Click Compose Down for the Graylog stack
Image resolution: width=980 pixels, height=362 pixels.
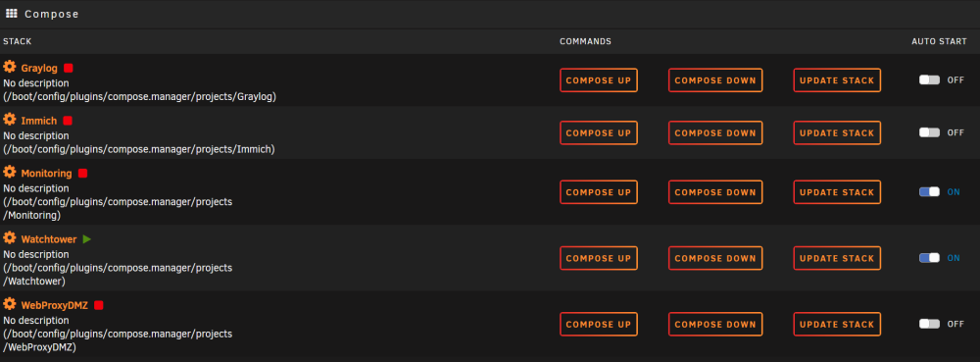tap(715, 80)
